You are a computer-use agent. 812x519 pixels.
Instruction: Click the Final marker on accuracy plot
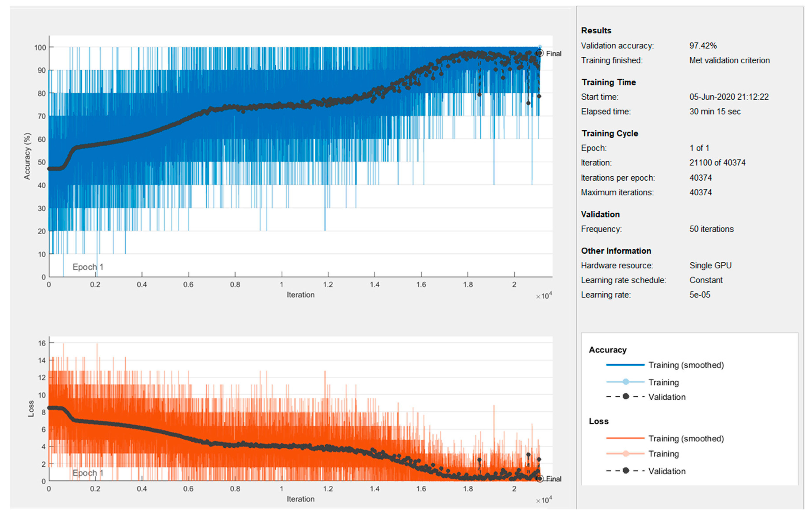tap(539, 53)
